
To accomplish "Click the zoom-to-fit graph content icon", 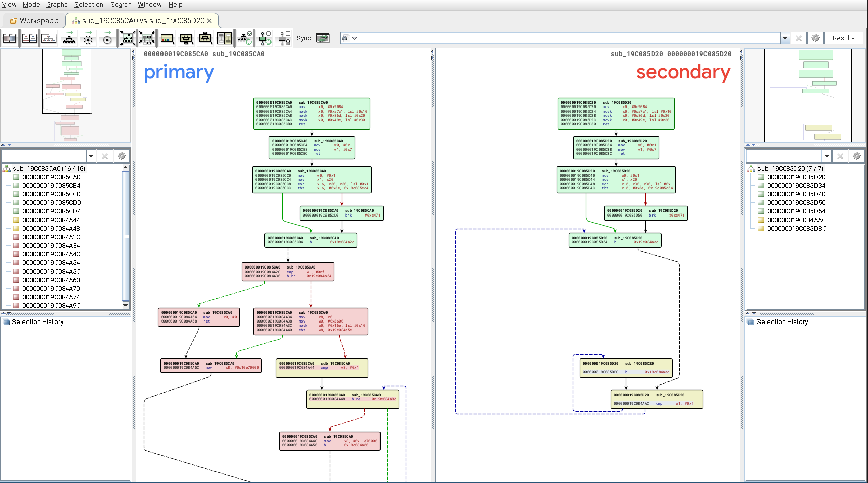I will point(127,38).
